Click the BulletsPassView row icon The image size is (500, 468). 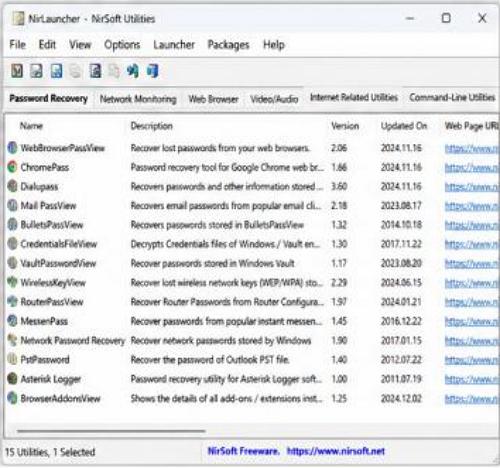[12, 225]
